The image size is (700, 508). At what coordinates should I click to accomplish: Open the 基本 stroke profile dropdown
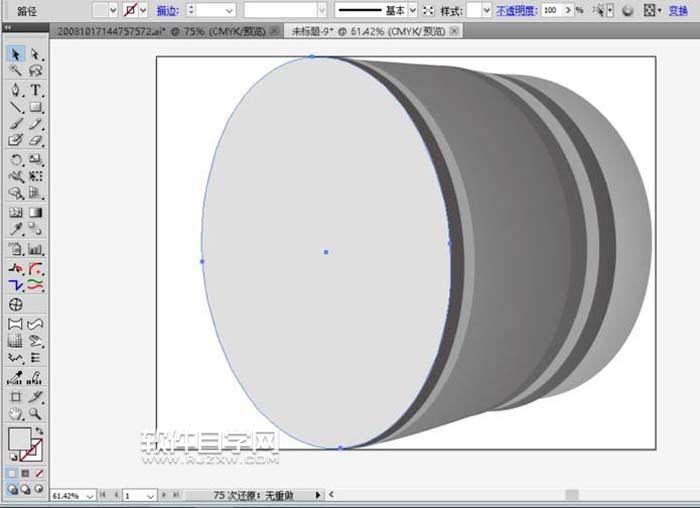pyautogui.click(x=413, y=10)
